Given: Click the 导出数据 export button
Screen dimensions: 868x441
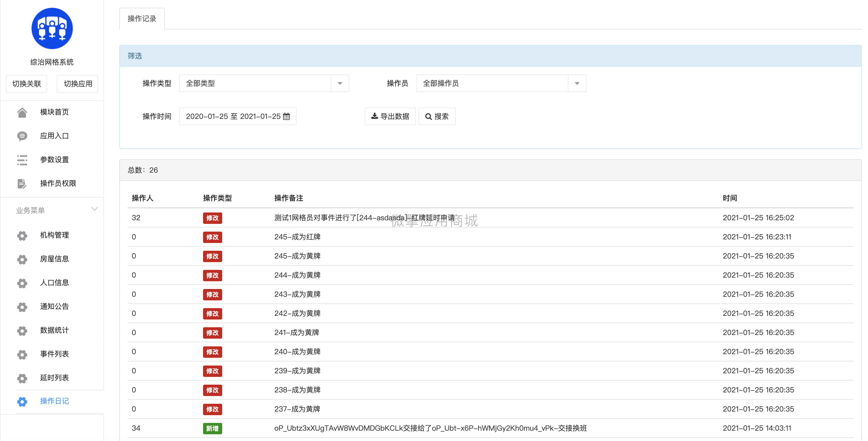Looking at the screenshot, I should pyautogui.click(x=390, y=116).
